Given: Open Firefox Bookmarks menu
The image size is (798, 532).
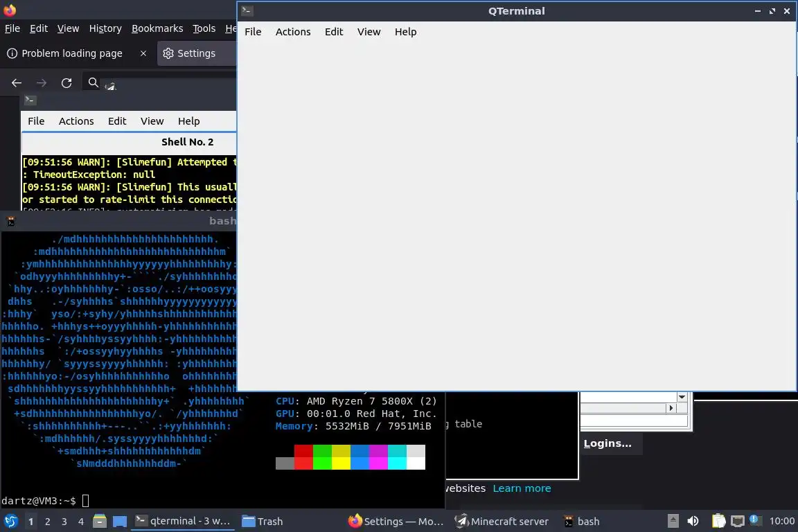Looking at the screenshot, I should tap(157, 28).
